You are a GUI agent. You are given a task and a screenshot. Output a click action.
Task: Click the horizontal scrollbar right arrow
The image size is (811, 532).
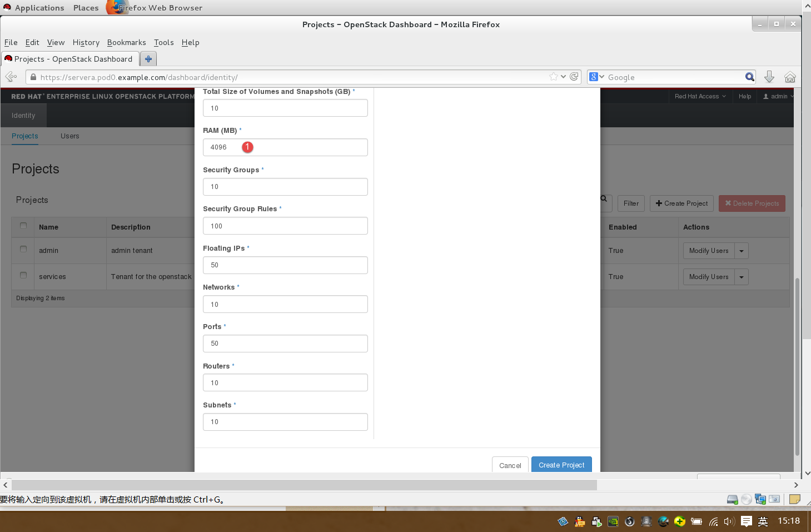(796, 485)
